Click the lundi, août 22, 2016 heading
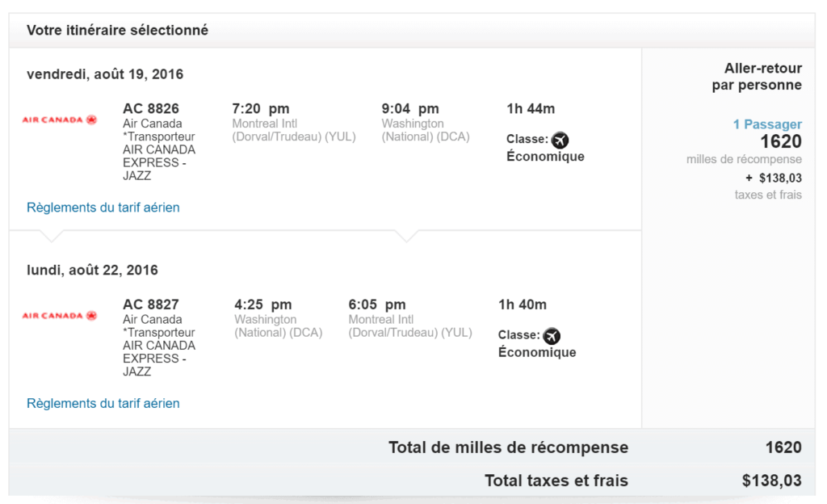This screenshot has height=504, width=827. tap(92, 270)
